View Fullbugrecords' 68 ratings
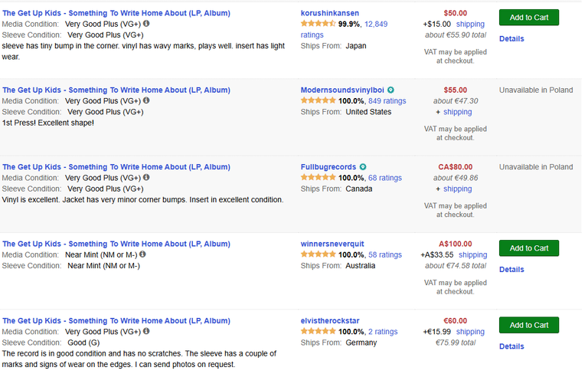Screen dimensions: 588x374 385,178
